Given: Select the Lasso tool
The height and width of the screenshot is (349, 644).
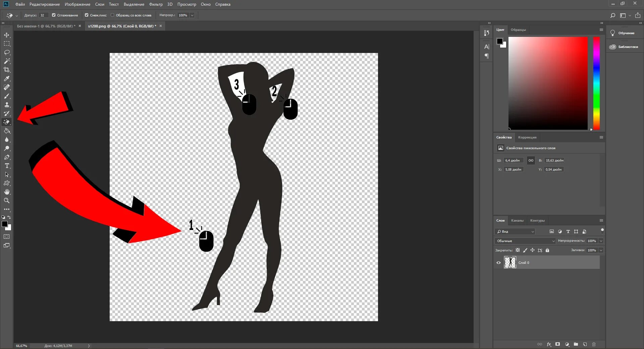Looking at the screenshot, I should tap(7, 53).
